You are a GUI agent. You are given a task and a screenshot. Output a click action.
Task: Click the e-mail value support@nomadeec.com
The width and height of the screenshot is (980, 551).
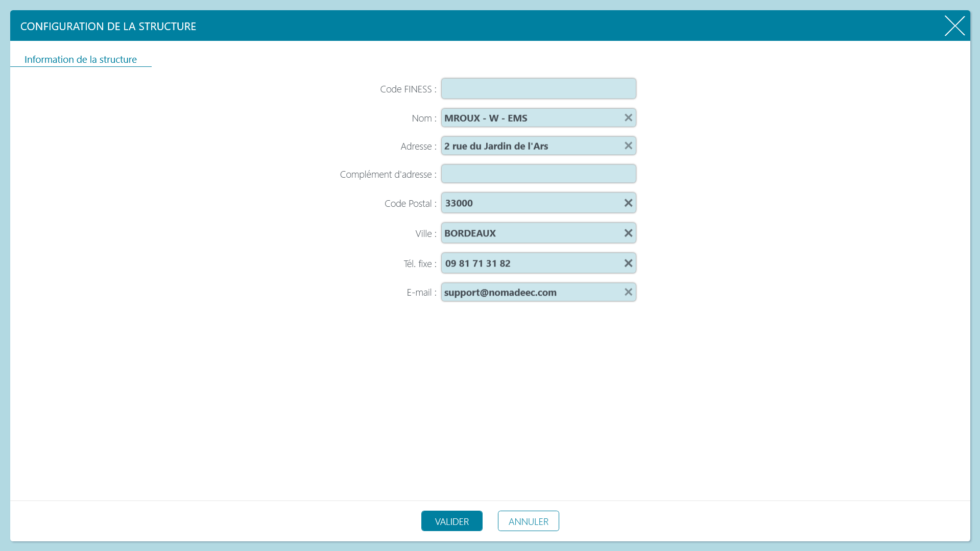500,293
